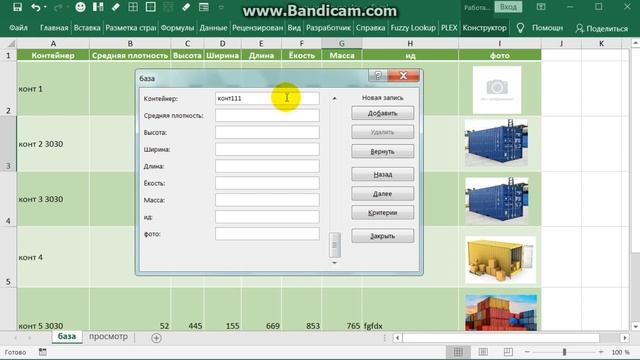This screenshot has height=360, width=640.
Task: Click the Назад button
Action: [382, 174]
